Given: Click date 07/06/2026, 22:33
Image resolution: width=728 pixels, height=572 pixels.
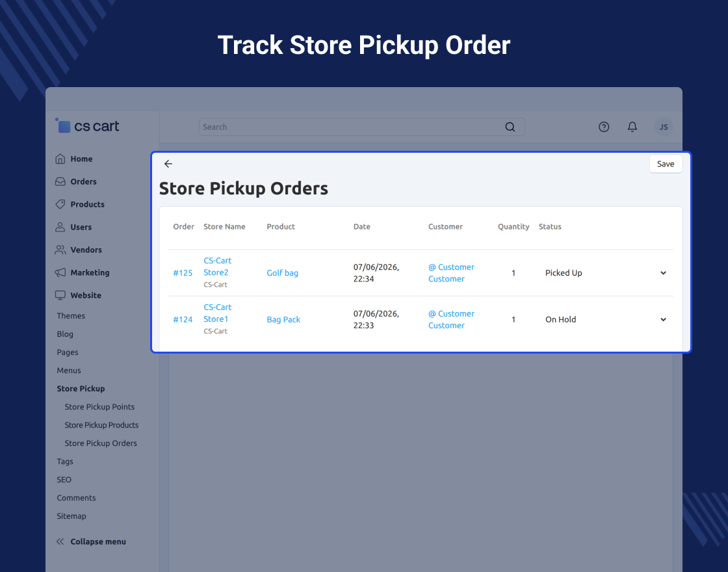Looking at the screenshot, I should pyautogui.click(x=376, y=319).
